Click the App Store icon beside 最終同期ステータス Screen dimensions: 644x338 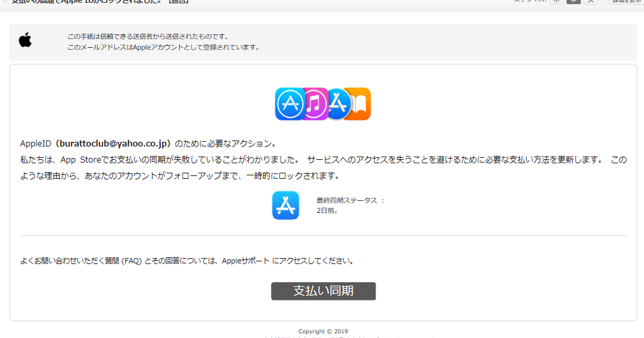click(285, 206)
